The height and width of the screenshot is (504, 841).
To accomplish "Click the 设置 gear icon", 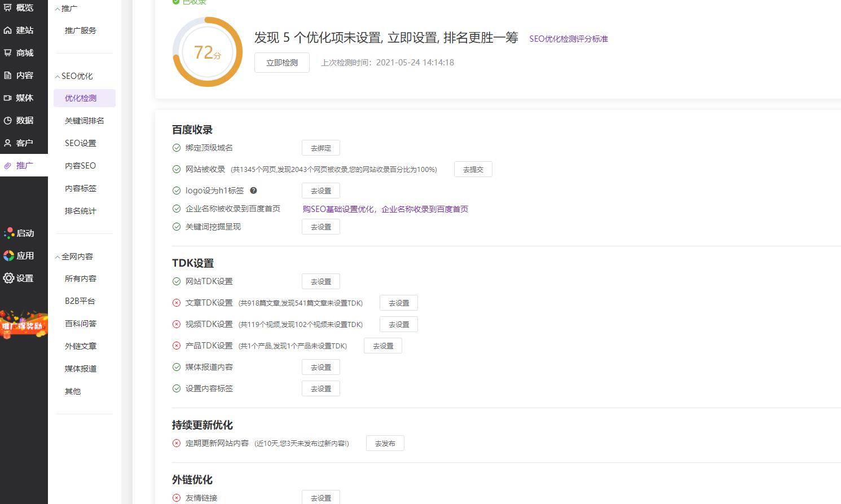I will coord(8,278).
